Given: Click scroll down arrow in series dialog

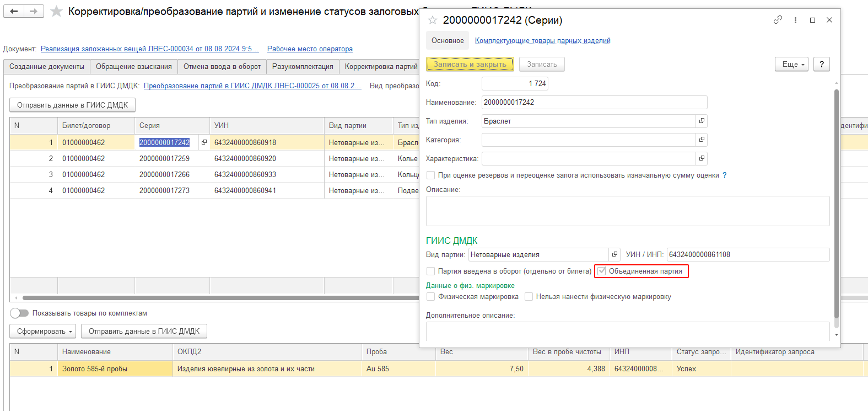Looking at the screenshot, I should pos(837,334).
